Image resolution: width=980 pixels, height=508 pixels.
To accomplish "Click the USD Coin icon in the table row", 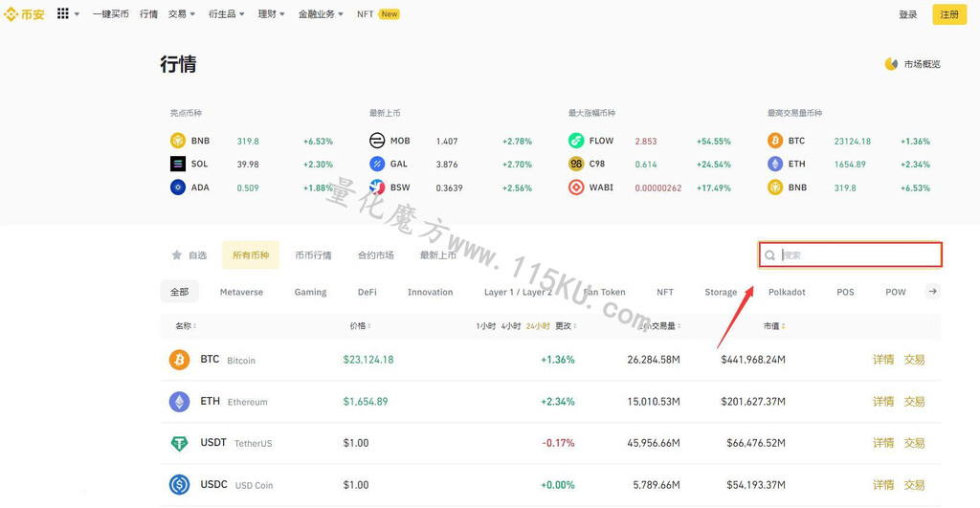I will pos(179,484).
